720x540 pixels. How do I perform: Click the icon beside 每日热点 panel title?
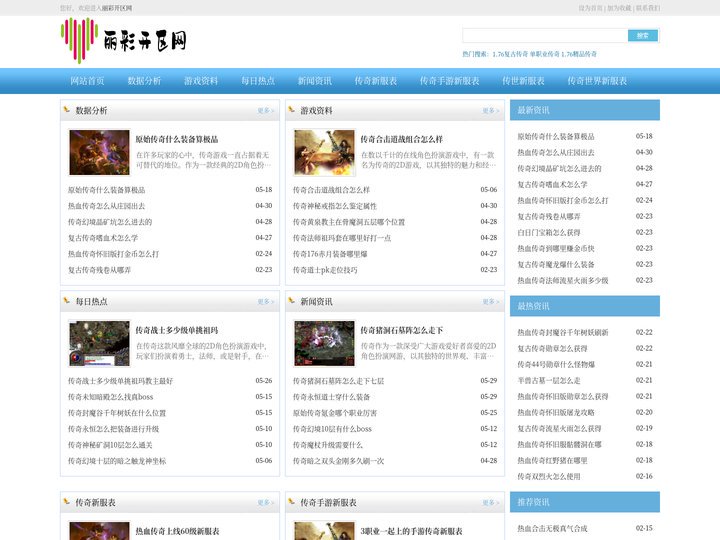[x=67, y=300]
